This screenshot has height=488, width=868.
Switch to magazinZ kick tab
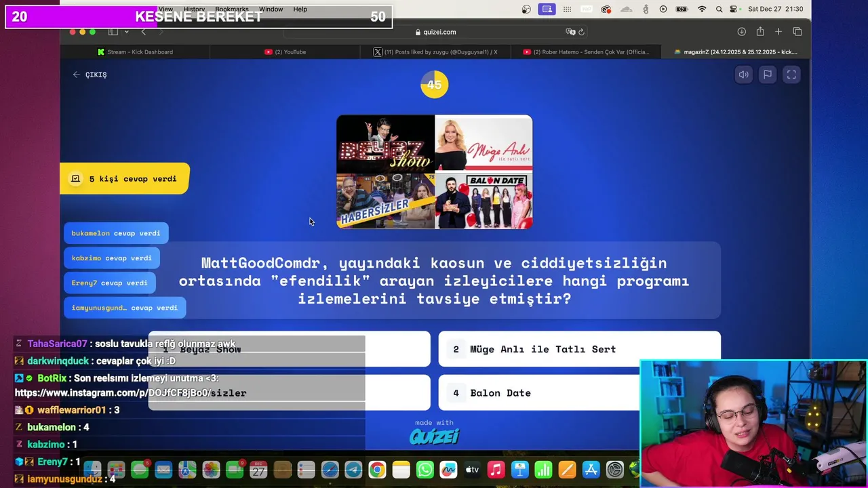point(736,52)
